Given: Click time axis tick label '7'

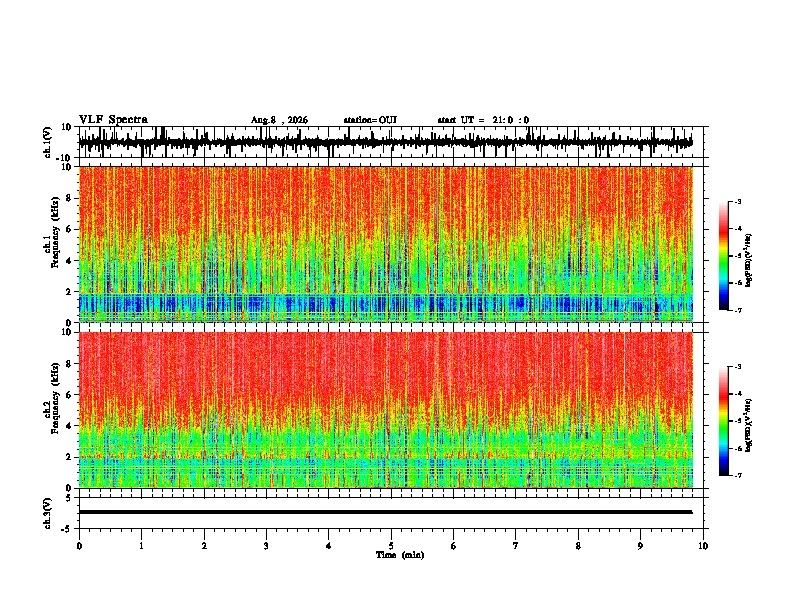Looking at the screenshot, I should (x=516, y=546).
